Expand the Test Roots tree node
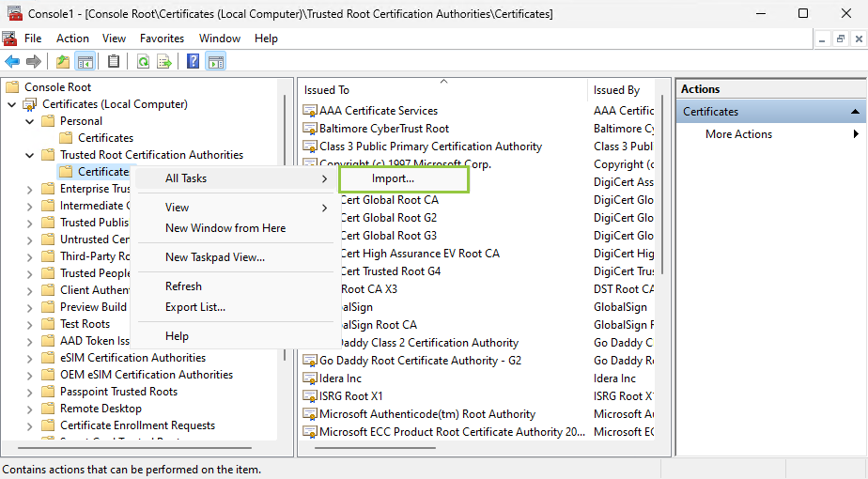The image size is (868, 479). pos(30,324)
